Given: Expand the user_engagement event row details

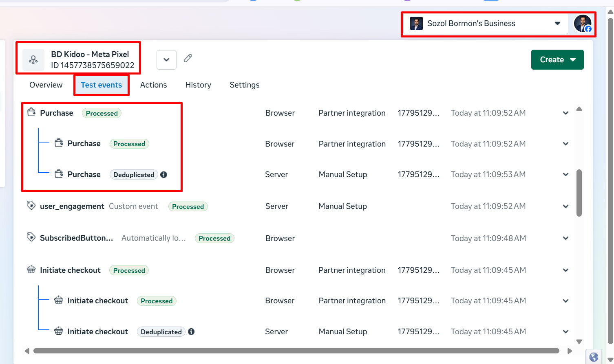Looking at the screenshot, I should (x=565, y=206).
